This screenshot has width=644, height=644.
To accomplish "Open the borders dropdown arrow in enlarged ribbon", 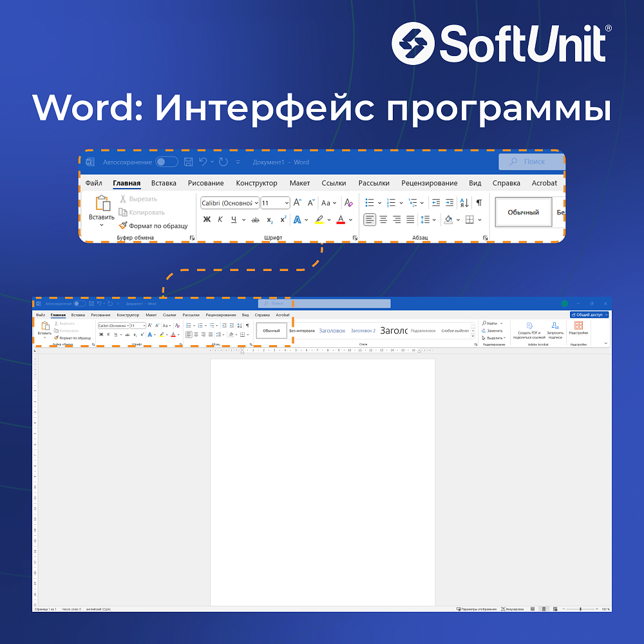I will pos(480,220).
